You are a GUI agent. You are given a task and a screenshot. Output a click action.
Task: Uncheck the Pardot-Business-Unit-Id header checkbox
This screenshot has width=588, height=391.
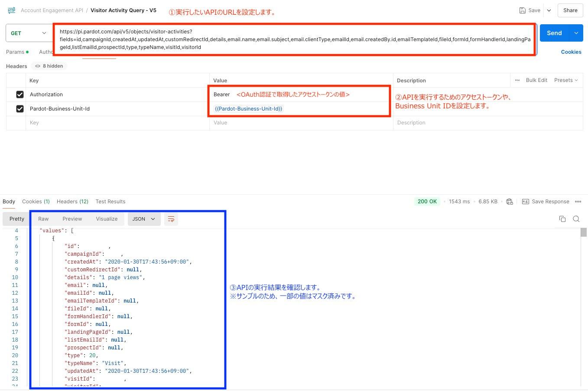click(20, 109)
